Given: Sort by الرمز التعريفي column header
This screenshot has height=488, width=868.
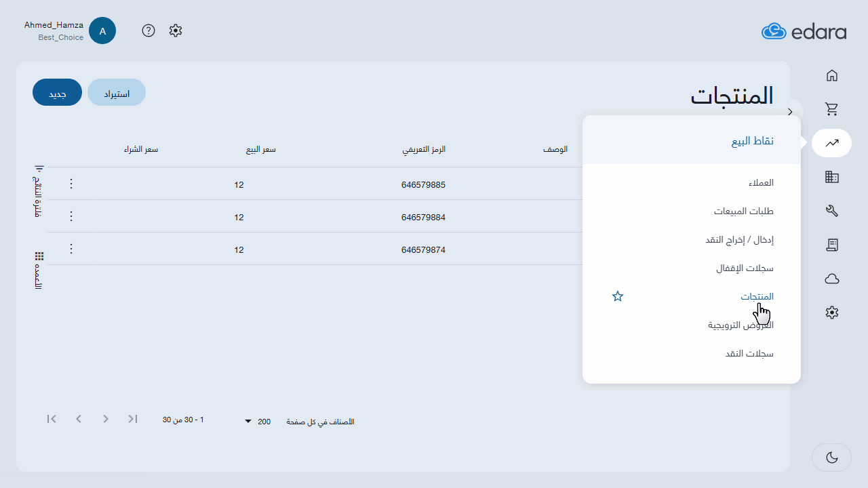Looking at the screenshot, I should point(424,149).
